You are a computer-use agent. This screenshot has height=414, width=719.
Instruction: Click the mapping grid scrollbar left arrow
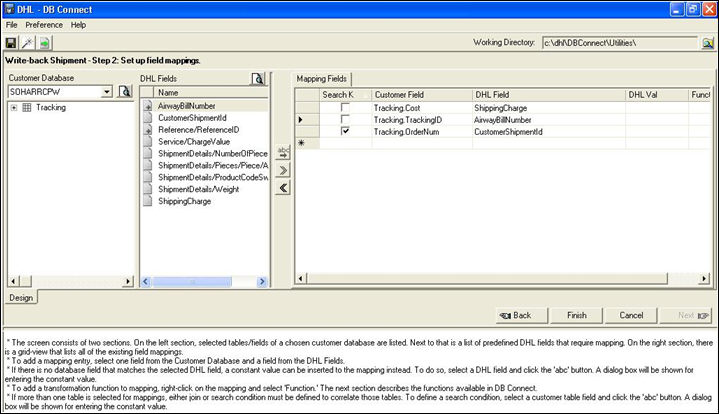click(x=301, y=278)
